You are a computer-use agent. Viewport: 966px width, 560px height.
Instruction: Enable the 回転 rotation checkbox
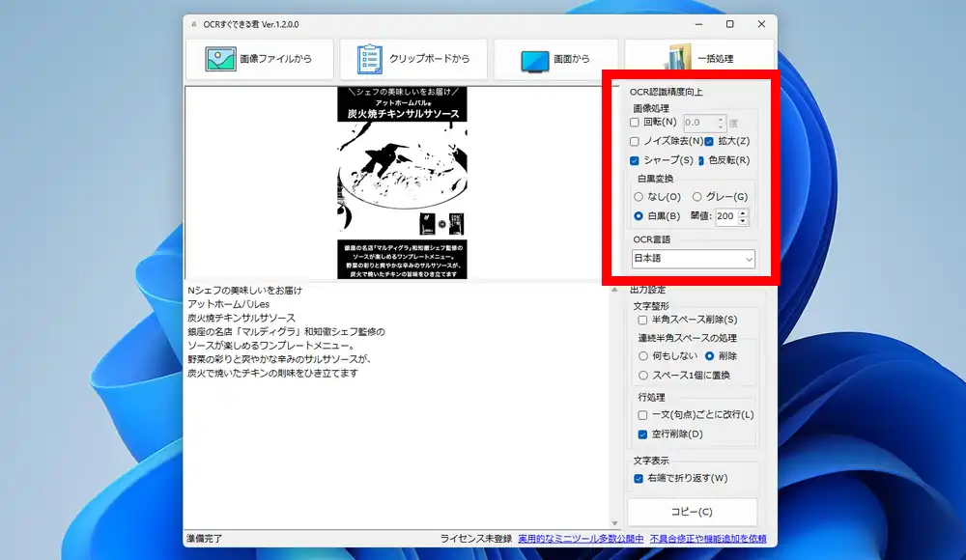click(x=634, y=122)
